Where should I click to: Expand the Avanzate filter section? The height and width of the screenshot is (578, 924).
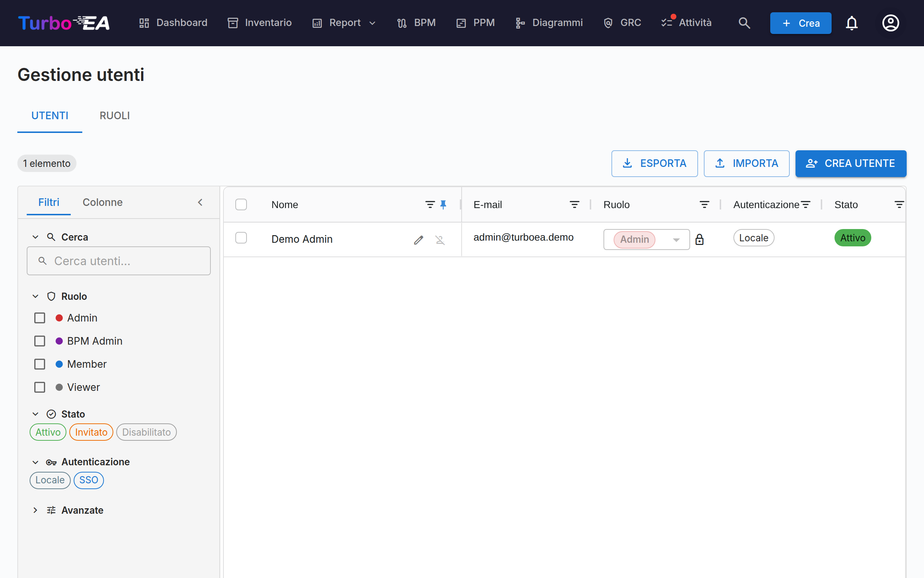pos(35,510)
